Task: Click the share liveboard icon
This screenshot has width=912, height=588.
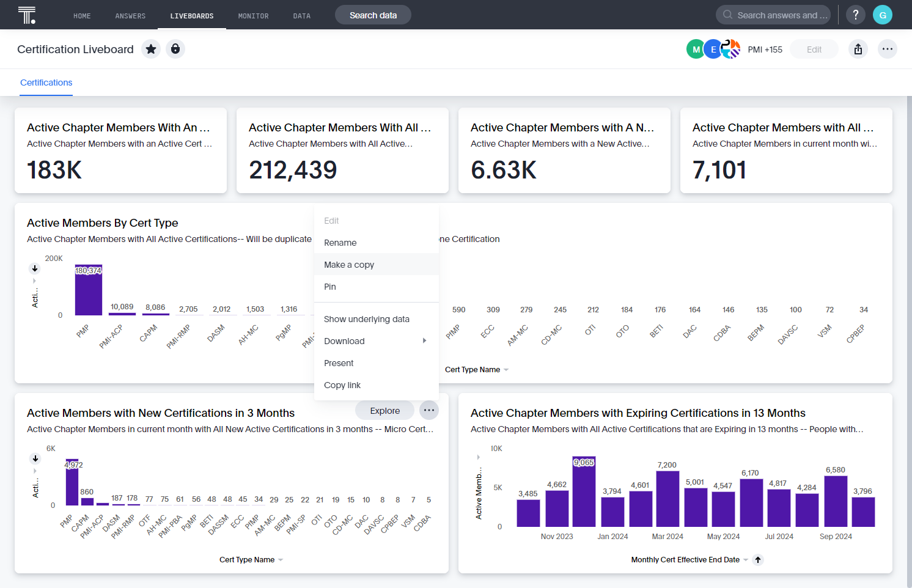Action: (858, 50)
